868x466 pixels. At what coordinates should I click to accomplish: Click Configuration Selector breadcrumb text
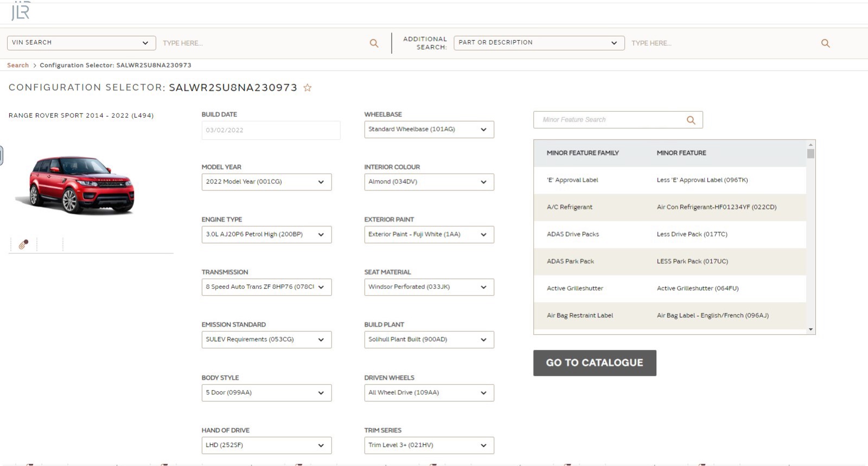coord(116,65)
